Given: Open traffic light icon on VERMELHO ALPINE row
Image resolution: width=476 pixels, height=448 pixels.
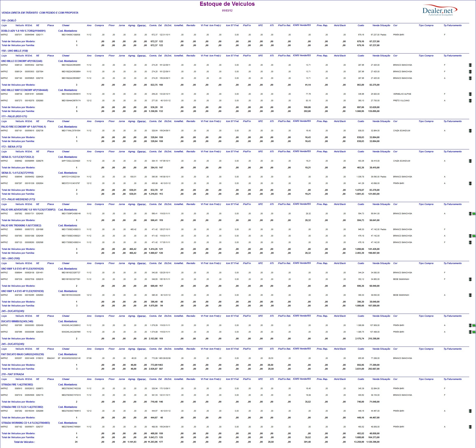Looking at the screenshot, I should 470,94.
